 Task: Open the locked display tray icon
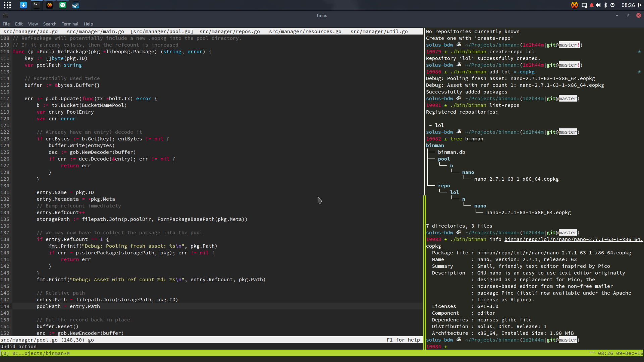pyautogui.click(x=584, y=5)
